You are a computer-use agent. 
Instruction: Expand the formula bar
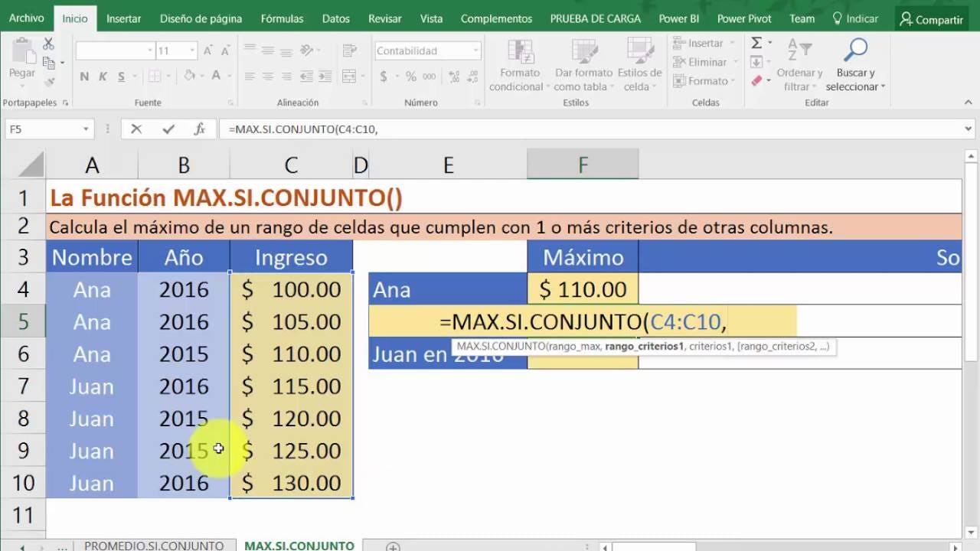click(x=969, y=129)
